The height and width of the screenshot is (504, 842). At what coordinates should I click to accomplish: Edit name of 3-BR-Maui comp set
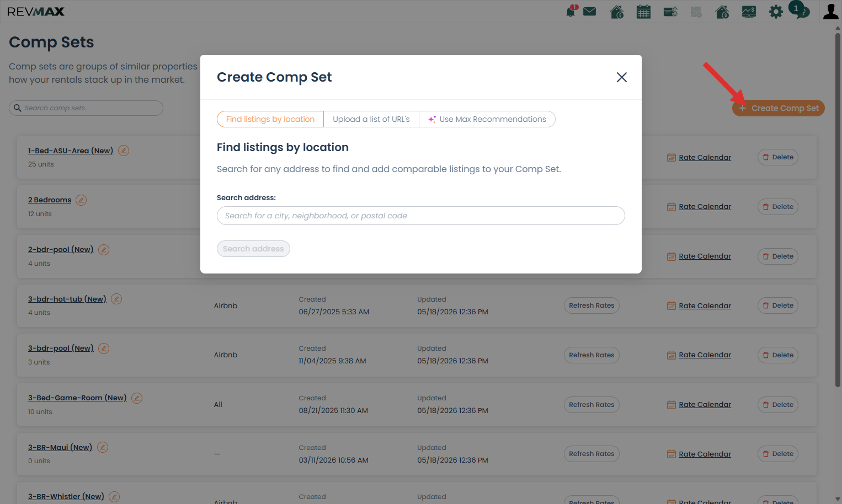point(103,447)
